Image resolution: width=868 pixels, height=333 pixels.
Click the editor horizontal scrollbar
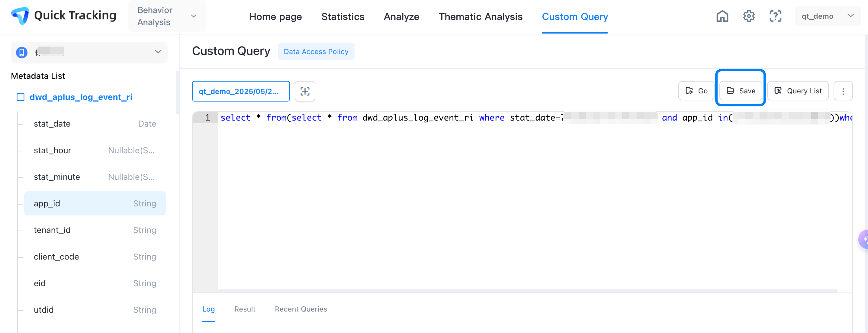527,290
